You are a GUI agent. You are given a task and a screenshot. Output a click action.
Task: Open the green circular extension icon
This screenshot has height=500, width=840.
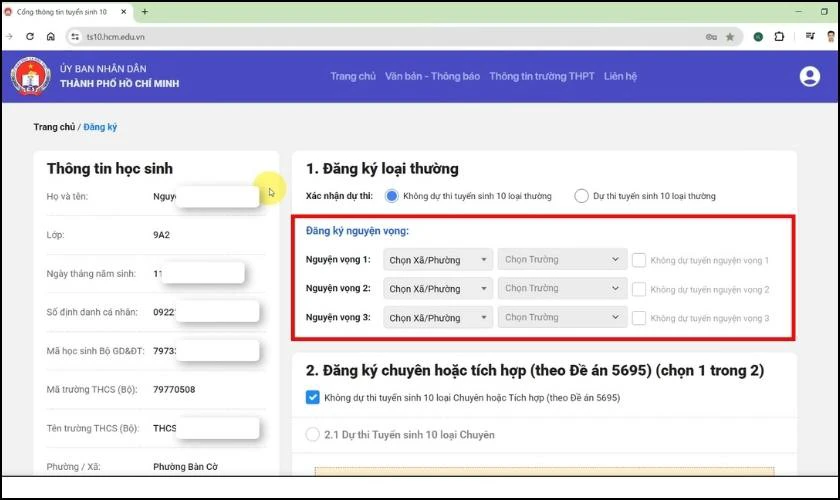pos(758,37)
